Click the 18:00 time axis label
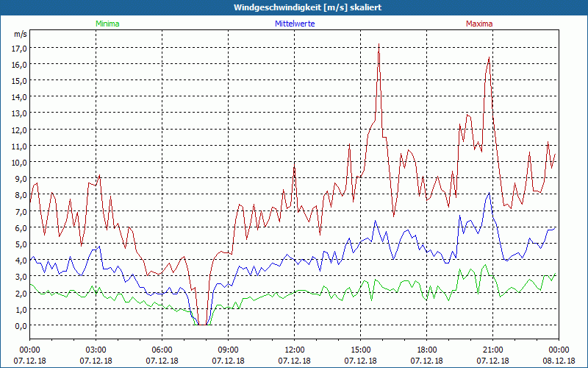Viewport: 588px width, 368px height. click(x=426, y=350)
